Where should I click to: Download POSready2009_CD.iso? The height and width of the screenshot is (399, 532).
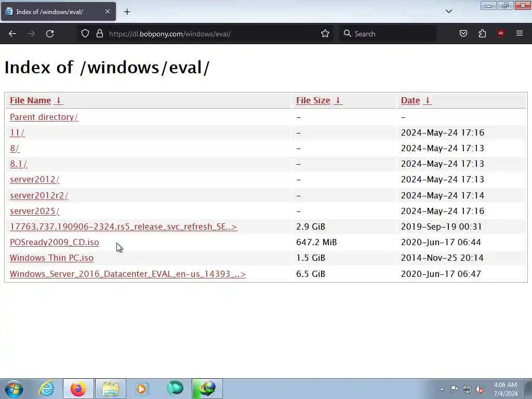pos(54,242)
